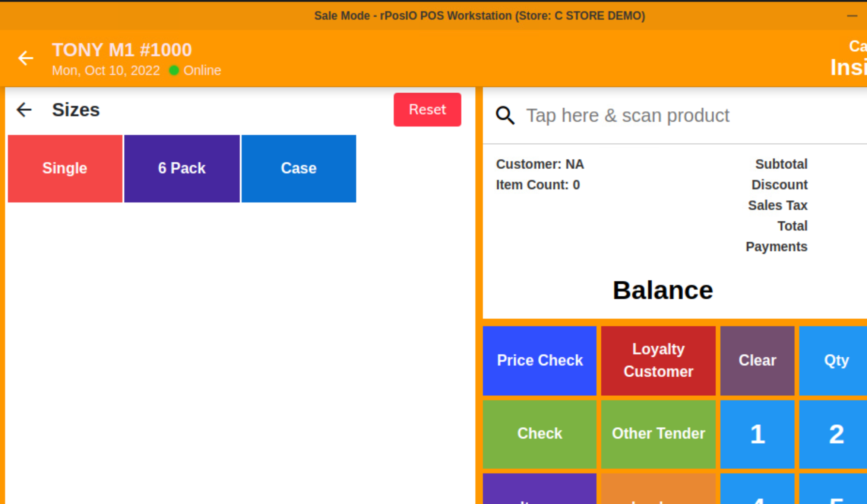
Task: Select the Single size tile
Action: click(65, 169)
